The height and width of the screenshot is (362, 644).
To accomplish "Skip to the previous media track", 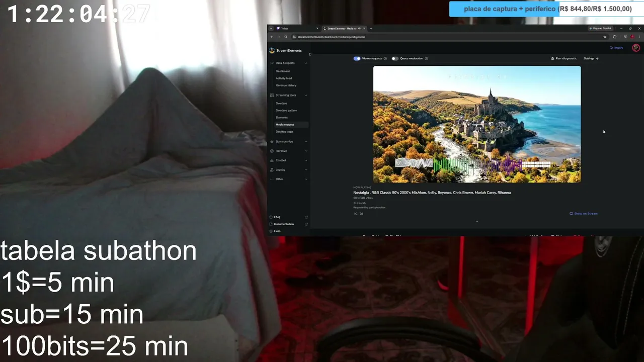I will (356, 214).
